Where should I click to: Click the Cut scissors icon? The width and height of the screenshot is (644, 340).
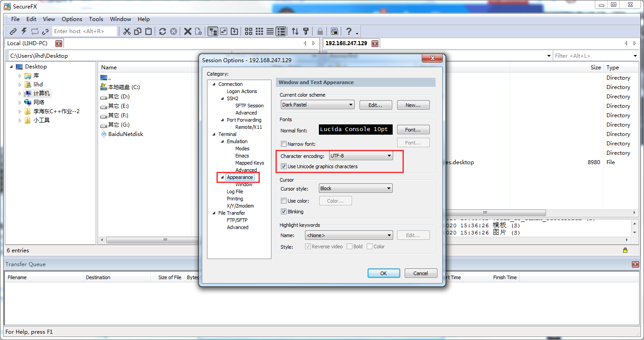tap(127, 31)
